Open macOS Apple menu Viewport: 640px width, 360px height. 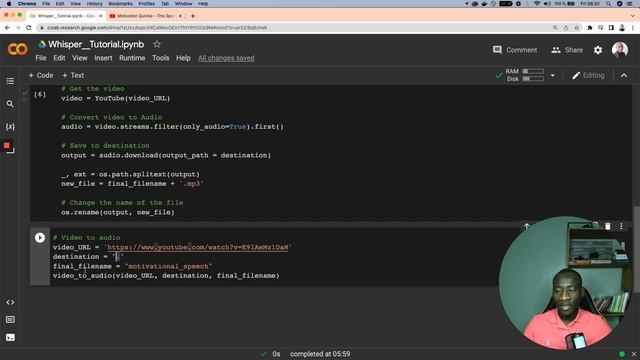9,4
